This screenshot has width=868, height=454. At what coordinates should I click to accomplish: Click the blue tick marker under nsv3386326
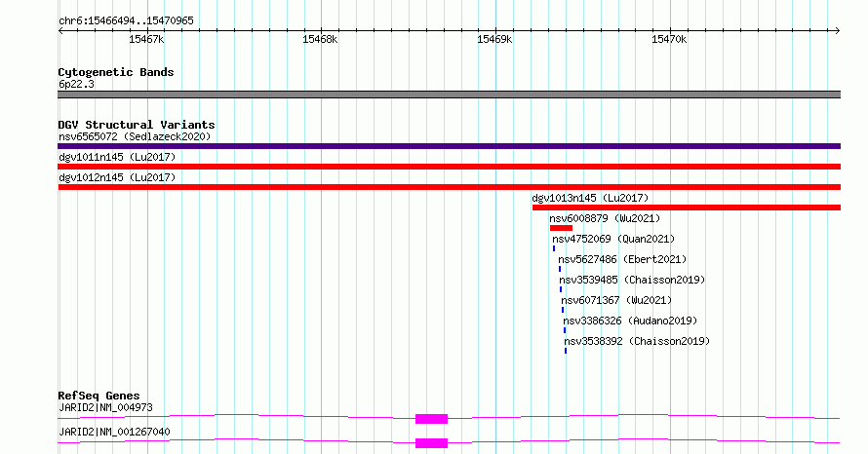[565, 330]
